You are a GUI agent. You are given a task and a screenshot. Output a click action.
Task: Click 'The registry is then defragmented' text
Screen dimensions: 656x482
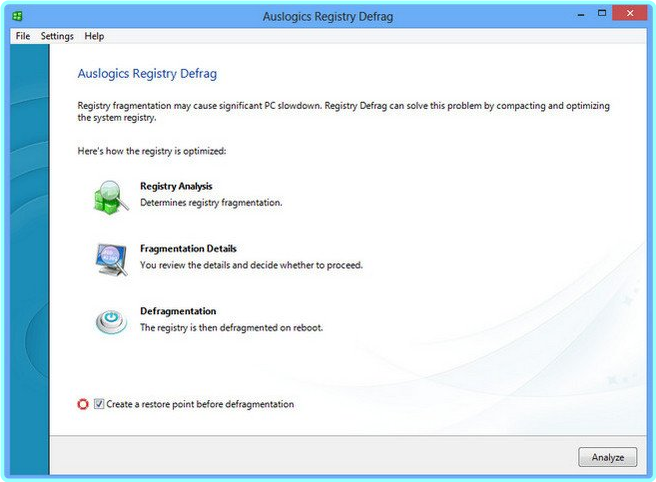point(231,327)
